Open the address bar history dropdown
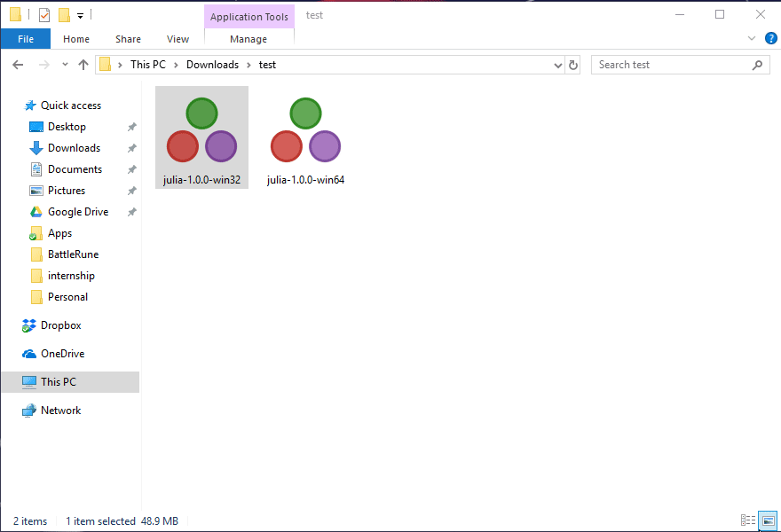Screen dimensions: 781x532 (x=558, y=66)
